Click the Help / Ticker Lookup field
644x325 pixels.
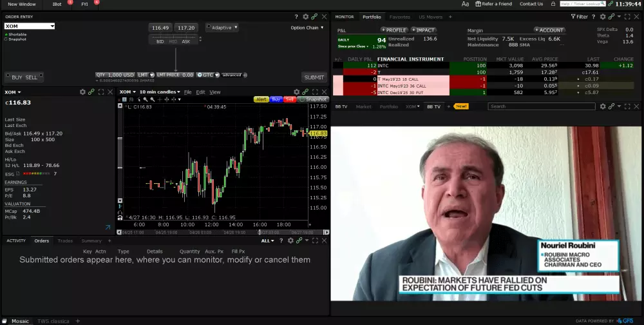(x=582, y=4)
